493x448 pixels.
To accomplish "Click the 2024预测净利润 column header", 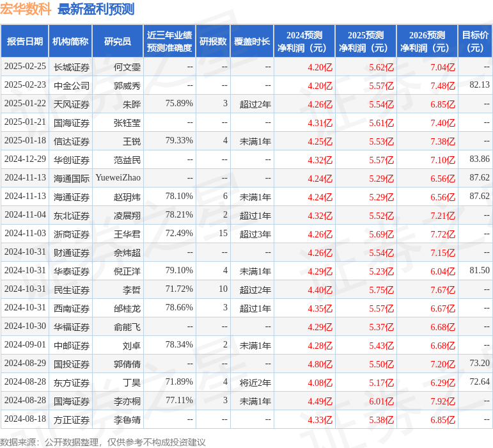I will (304, 42).
